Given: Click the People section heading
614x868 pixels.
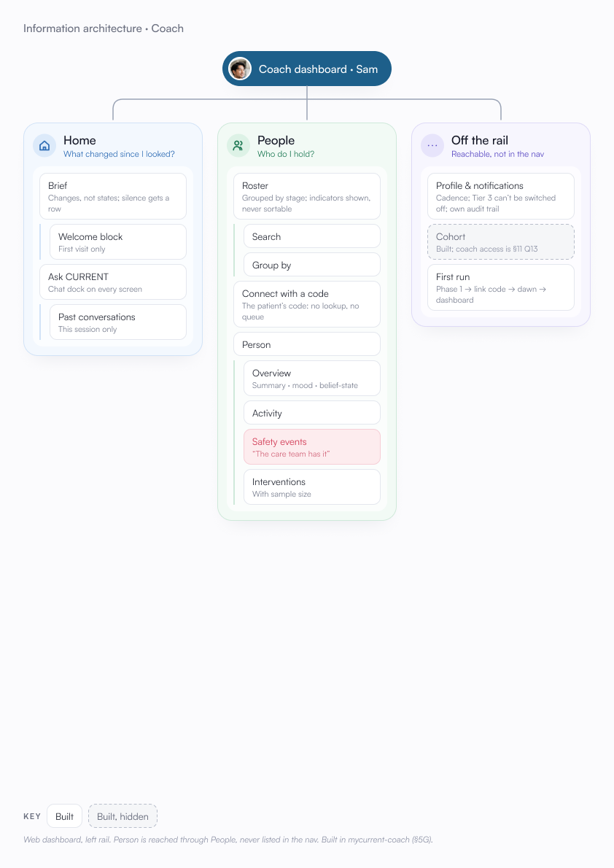Looking at the screenshot, I should tap(276, 141).
